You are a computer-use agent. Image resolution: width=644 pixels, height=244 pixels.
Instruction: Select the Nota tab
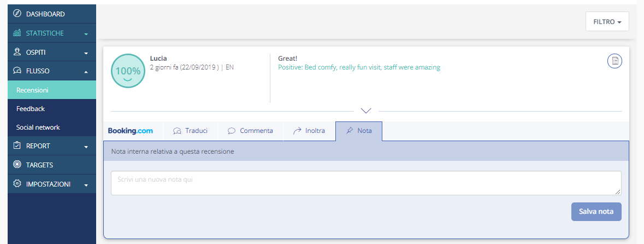tap(359, 131)
